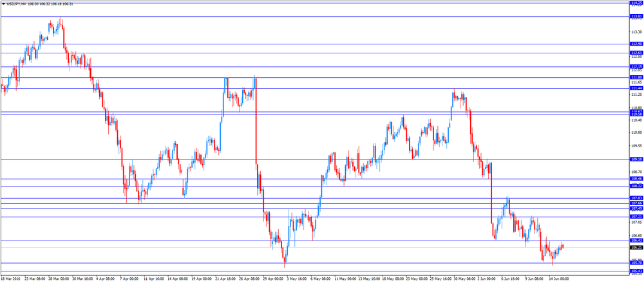Click the 18 May 08:00 time label
The width and height of the screenshot is (644, 283).
pyautogui.click(x=393, y=278)
